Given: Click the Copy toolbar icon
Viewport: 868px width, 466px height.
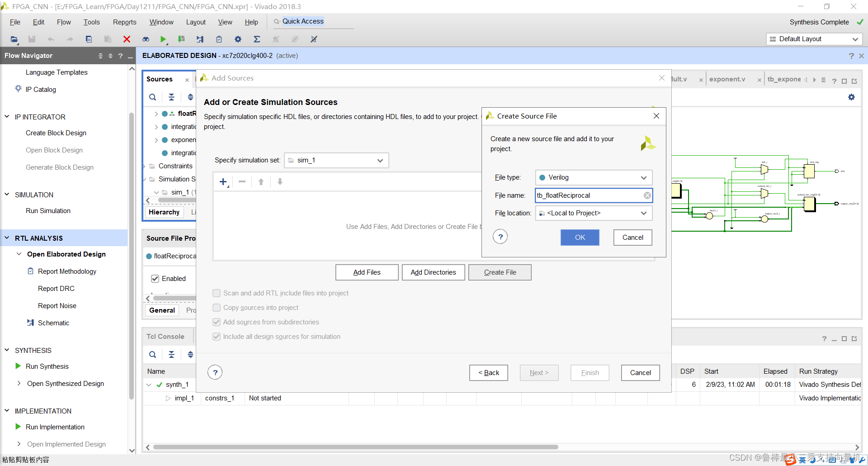Looking at the screenshot, I should [89, 39].
